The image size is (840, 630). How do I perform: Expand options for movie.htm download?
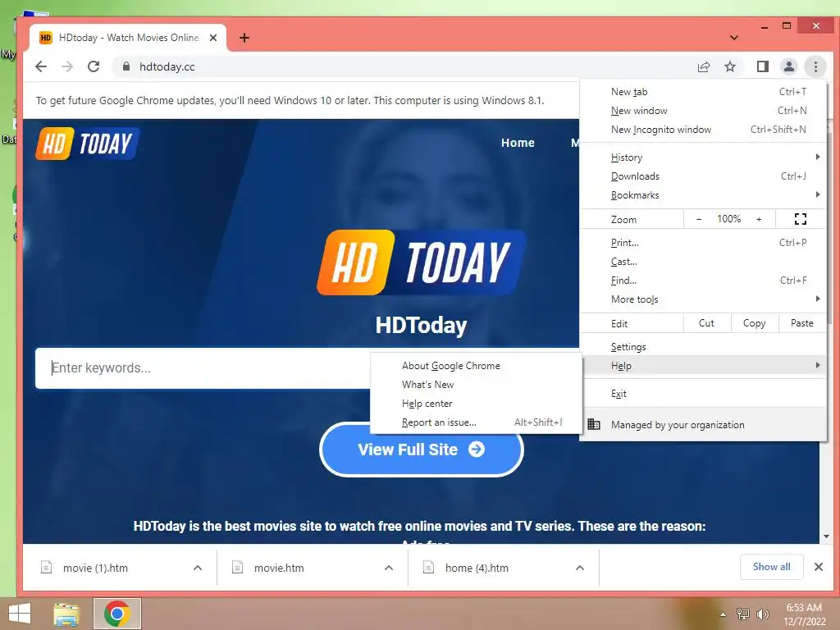pyautogui.click(x=389, y=568)
